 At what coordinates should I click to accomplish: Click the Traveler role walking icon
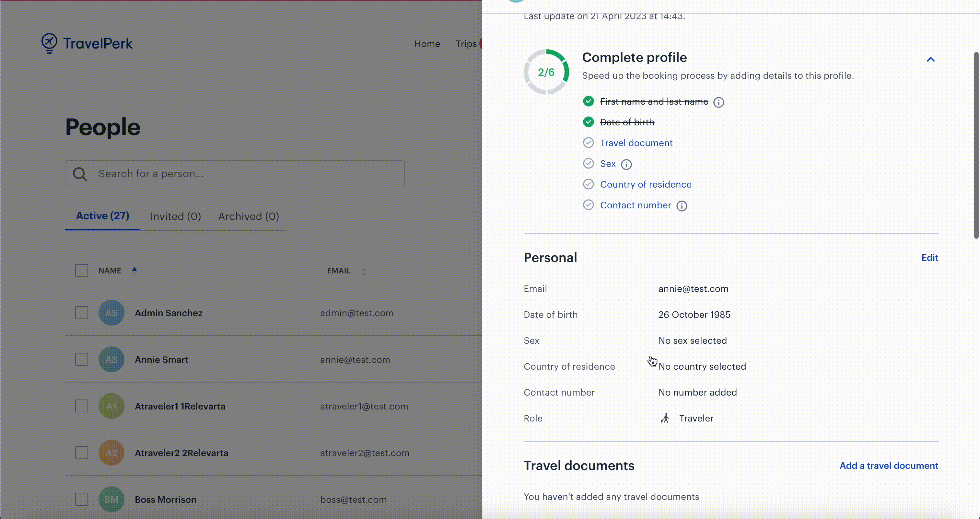coord(665,418)
